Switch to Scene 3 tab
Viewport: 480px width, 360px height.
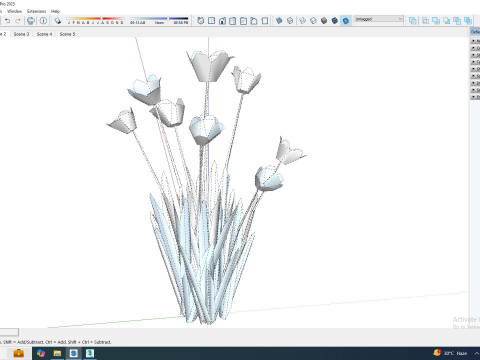click(21, 34)
